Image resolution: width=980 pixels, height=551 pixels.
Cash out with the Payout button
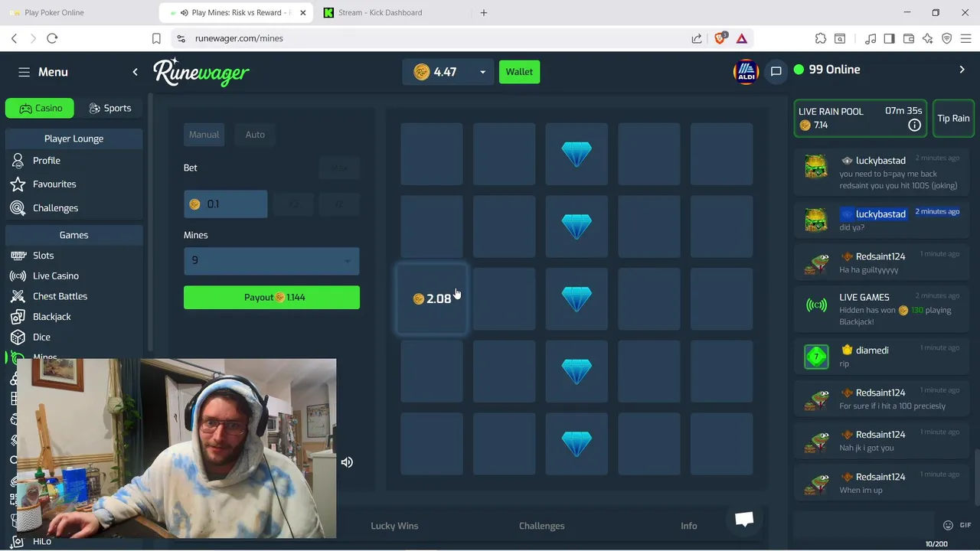click(x=272, y=298)
